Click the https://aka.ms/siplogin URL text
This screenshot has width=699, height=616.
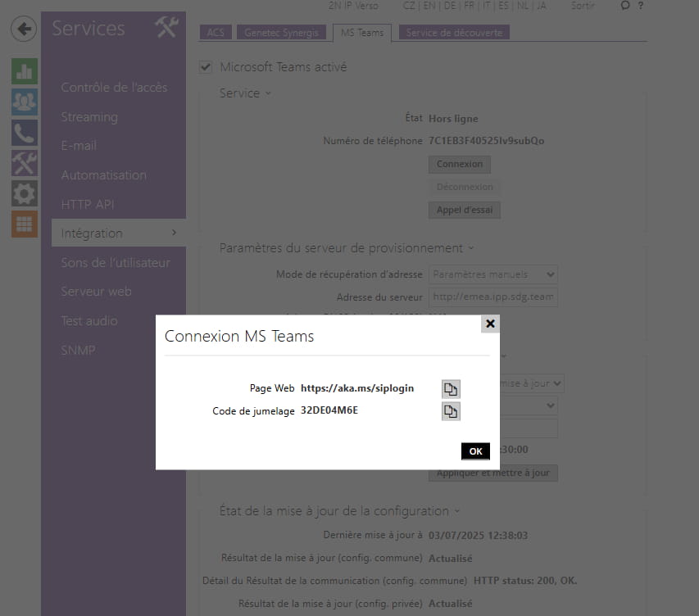[357, 388]
